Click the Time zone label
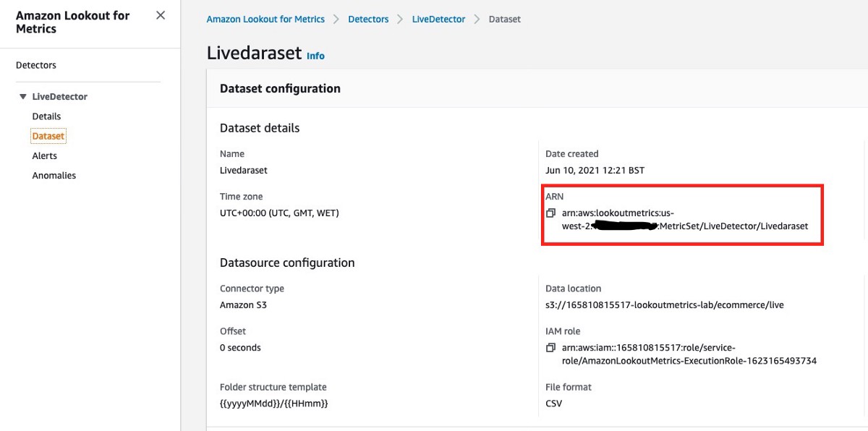Screen dimensions: 868x431 point(242,197)
